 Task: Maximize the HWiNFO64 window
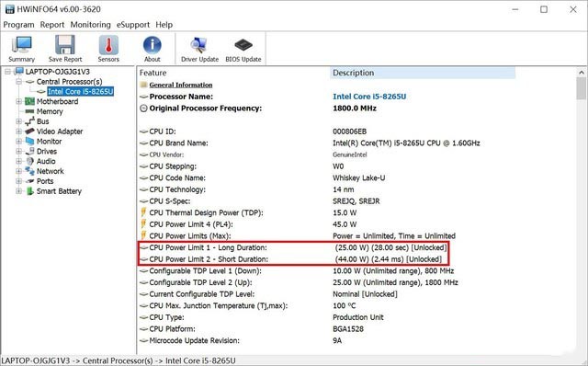pos(544,9)
